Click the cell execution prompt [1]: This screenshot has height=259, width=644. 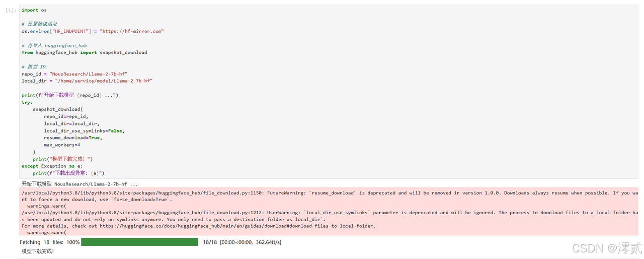click(x=11, y=10)
